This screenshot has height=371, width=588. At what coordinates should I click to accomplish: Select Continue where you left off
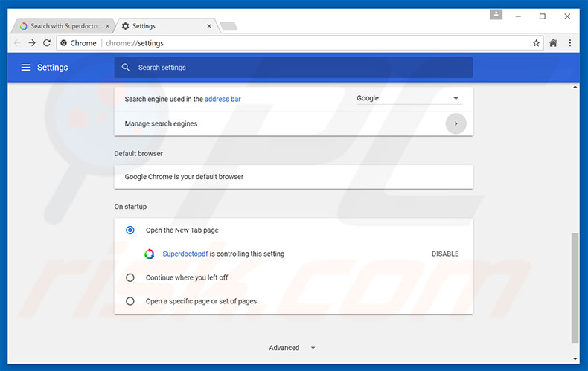[x=130, y=277]
